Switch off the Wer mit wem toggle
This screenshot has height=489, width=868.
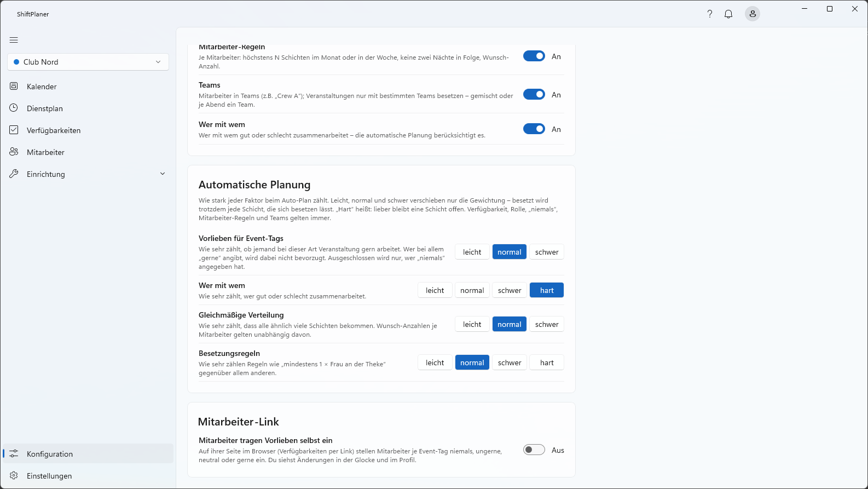point(534,129)
